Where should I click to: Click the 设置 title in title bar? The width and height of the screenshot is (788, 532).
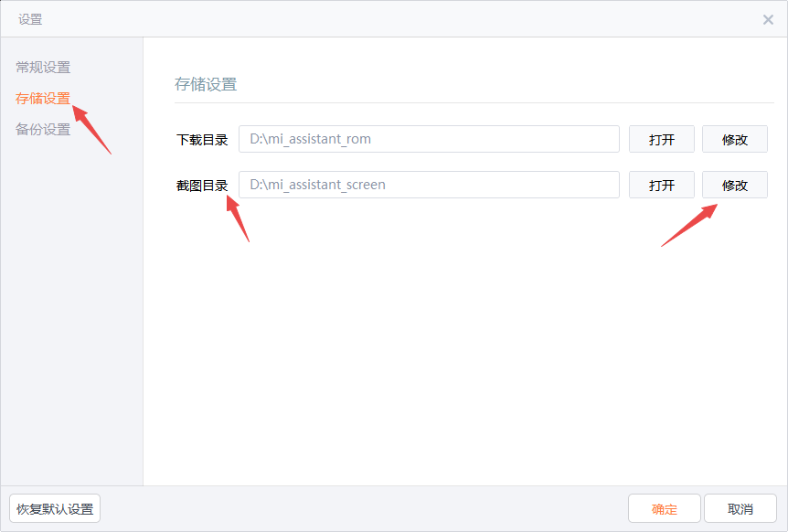tap(30, 19)
